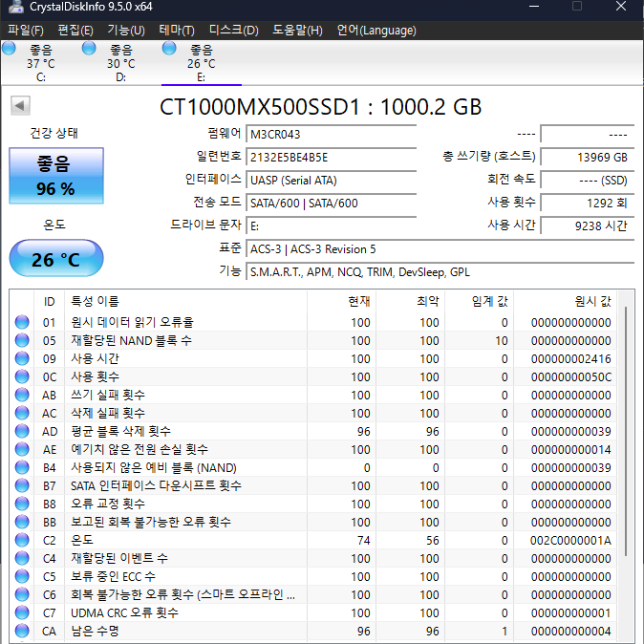The image size is (644, 644).
Task: Open the 편집(E) menu
Action: pos(75,31)
